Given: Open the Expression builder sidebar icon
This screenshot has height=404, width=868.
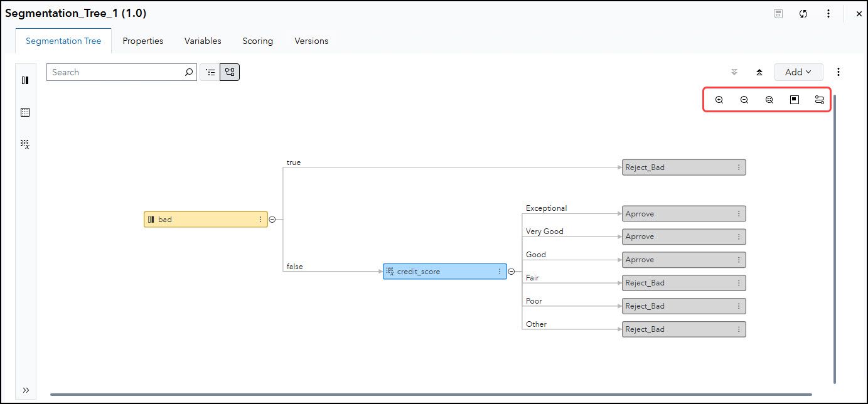Looking at the screenshot, I should coord(25,144).
